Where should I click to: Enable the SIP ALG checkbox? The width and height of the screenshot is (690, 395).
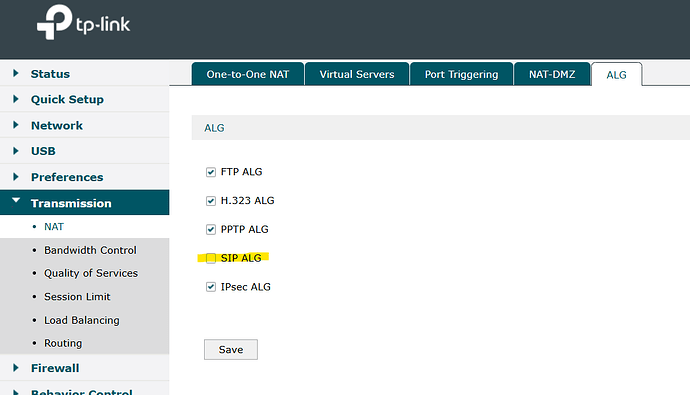pos(211,258)
